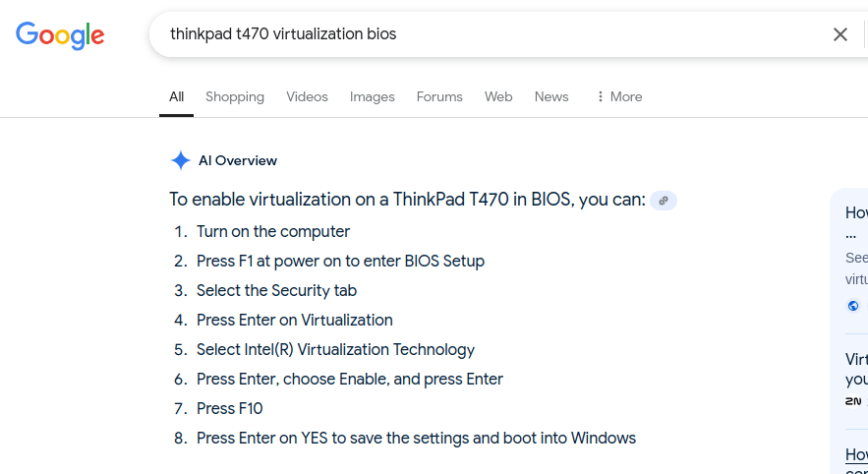
Task: Go to the News tab
Action: 551,97
